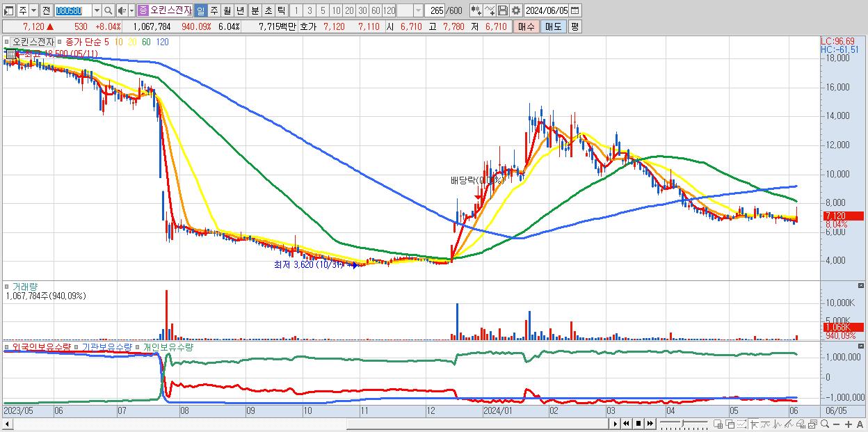Click the green 60 moving average label
The height and width of the screenshot is (432, 868).
click(146, 42)
